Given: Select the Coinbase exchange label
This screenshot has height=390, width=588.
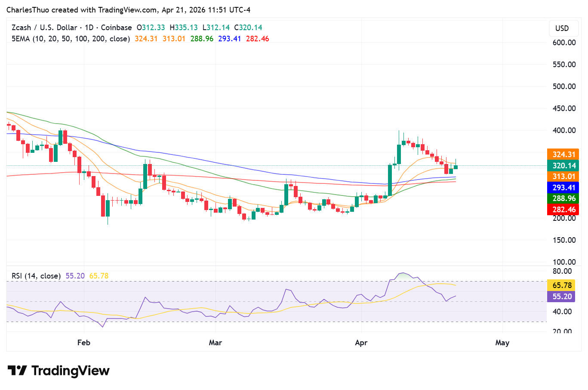Looking at the screenshot, I should [x=117, y=27].
